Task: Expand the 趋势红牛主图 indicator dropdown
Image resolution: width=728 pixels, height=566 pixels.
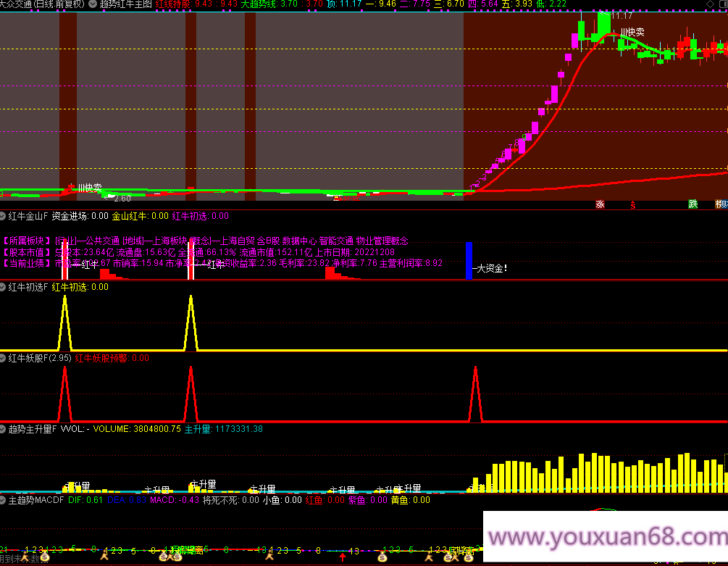Action: pos(94,4)
